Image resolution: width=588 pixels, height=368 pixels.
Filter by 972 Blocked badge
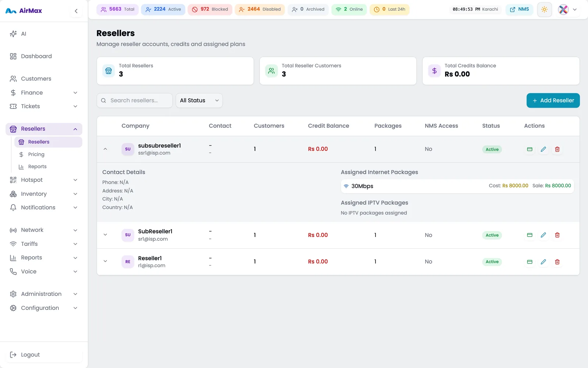(210, 9)
